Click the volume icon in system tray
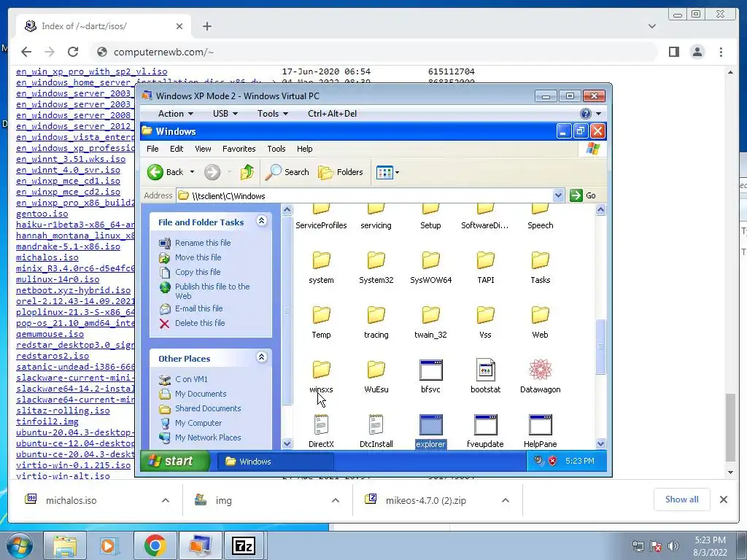Screen dimensions: 747x560 (x=673, y=546)
